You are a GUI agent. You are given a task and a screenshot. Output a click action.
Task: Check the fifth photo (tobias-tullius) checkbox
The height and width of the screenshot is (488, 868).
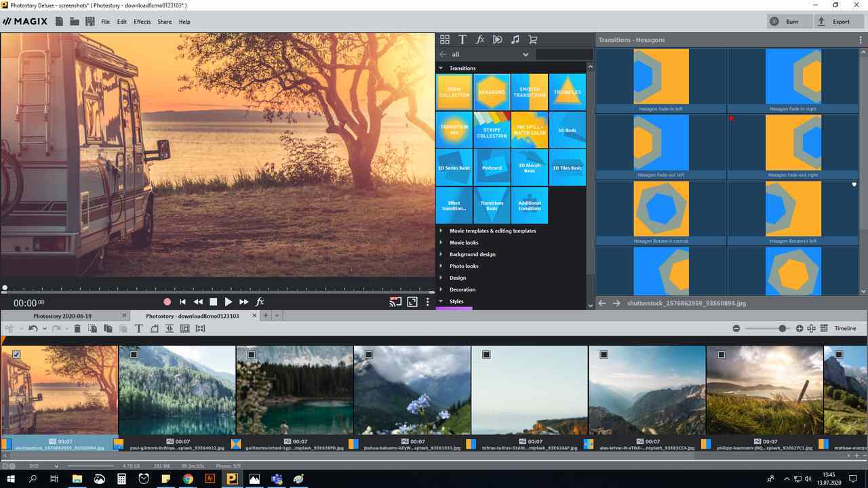[x=486, y=354]
